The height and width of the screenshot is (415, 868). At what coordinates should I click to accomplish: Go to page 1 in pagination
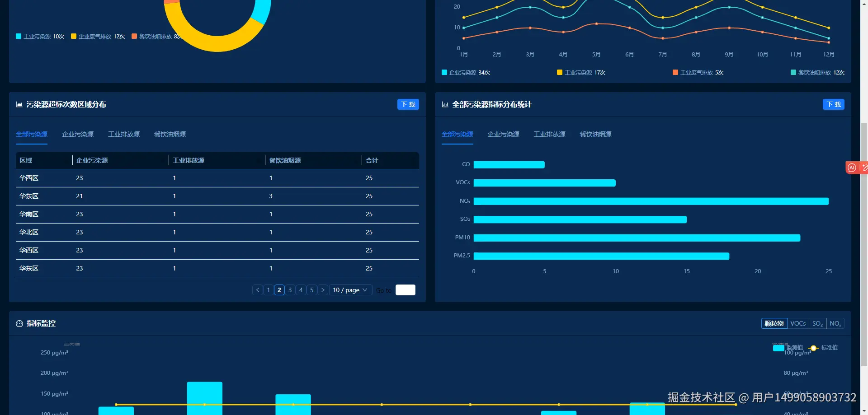269,290
